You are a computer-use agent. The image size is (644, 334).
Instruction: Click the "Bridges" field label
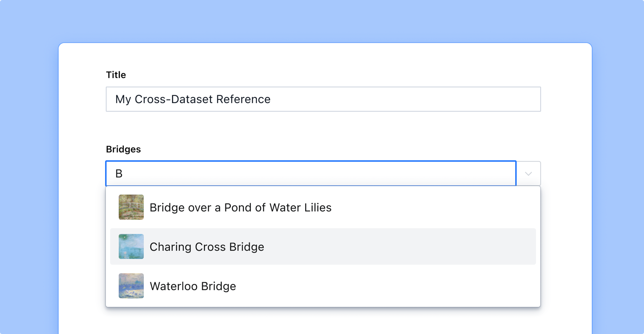(x=123, y=149)
